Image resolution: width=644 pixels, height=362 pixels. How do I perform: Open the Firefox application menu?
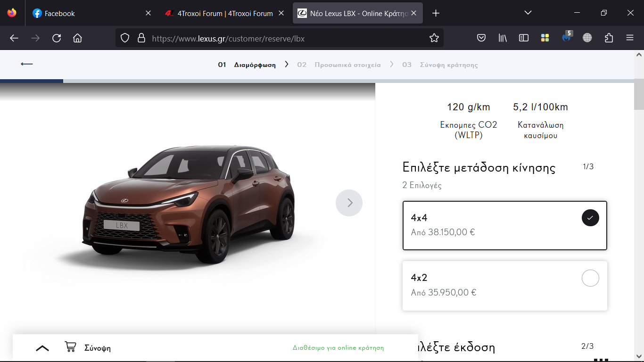[x=630, y=38]
